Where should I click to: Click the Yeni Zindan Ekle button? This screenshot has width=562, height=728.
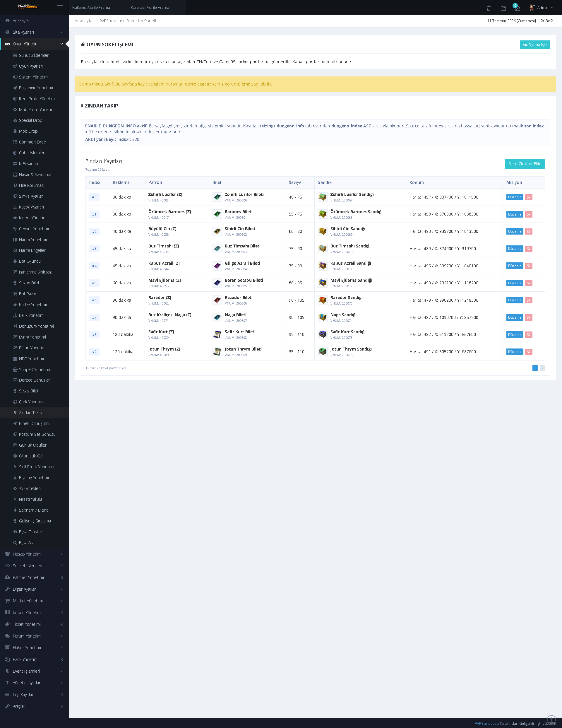[x=525, y=164]
